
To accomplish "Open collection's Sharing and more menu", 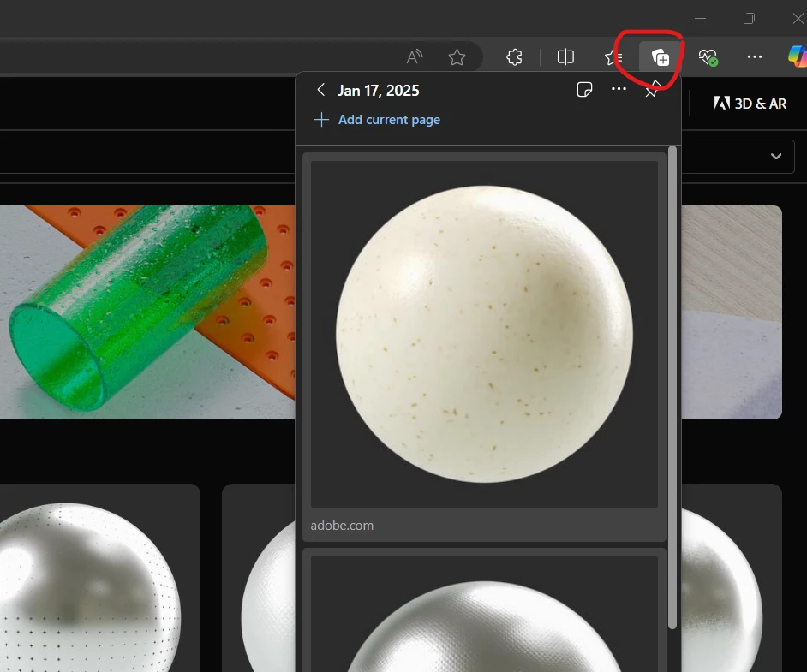I will click(x=619, y=89).
